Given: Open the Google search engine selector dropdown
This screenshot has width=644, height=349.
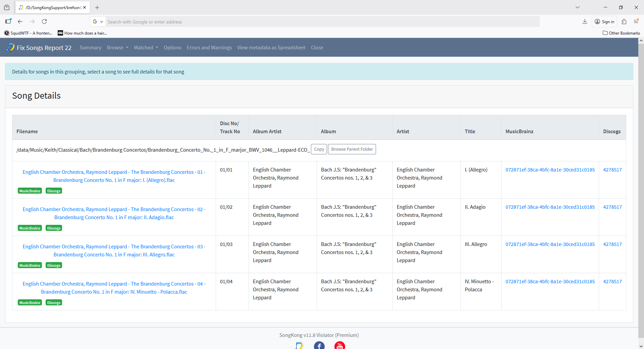Looking at the screenshot, I should pos(98,22).
